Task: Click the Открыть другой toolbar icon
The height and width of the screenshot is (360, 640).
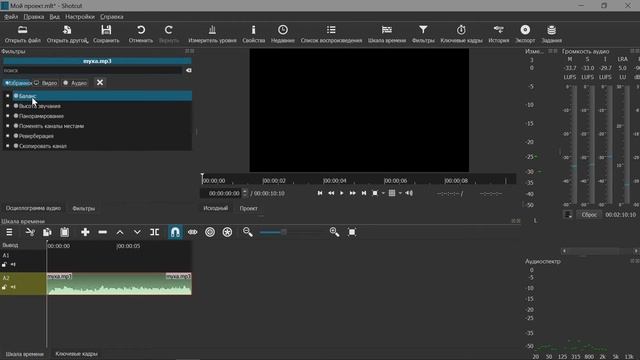Action: tap(67, 34)
